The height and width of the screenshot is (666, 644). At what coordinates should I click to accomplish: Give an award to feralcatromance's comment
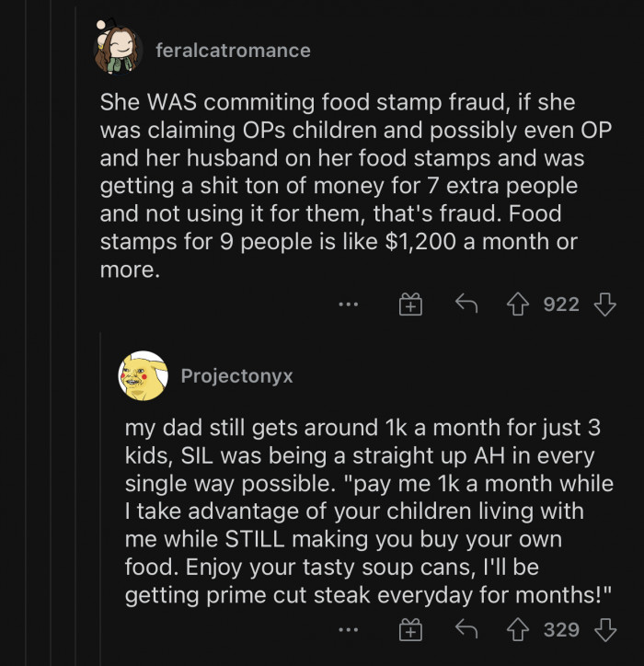tap(409, 305)
